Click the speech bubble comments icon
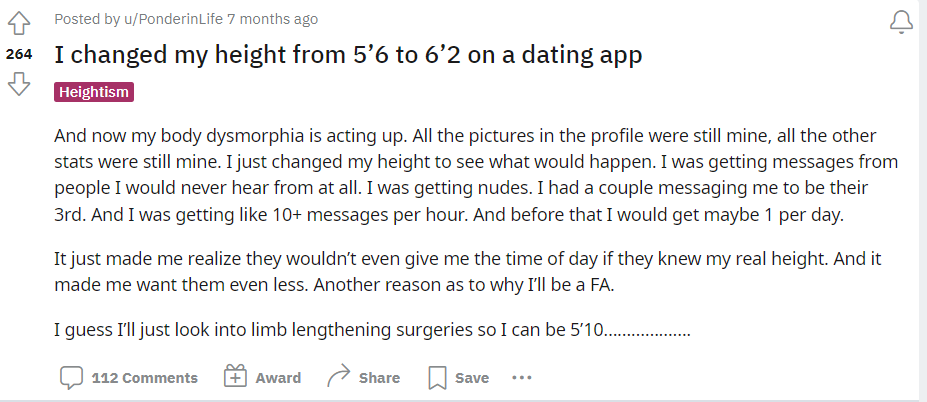The image size is (927, 402). point(72,378)
